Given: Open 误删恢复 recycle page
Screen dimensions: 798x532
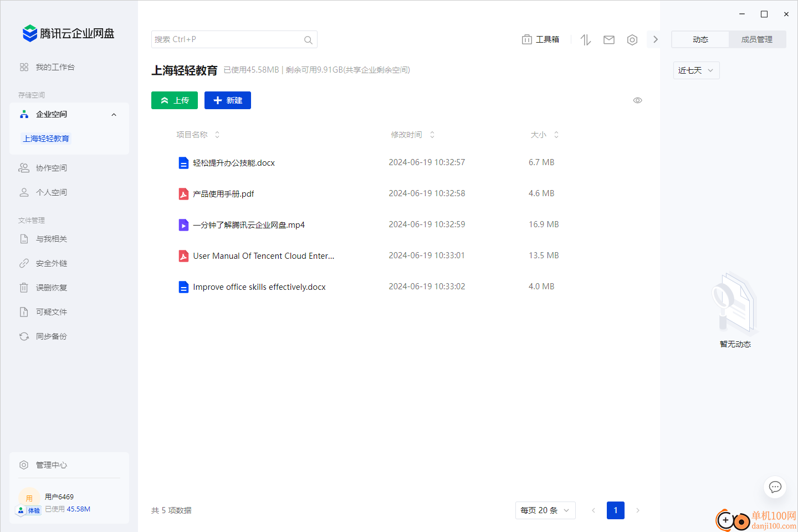Looking at the screenshot, I should coord(52,288).
